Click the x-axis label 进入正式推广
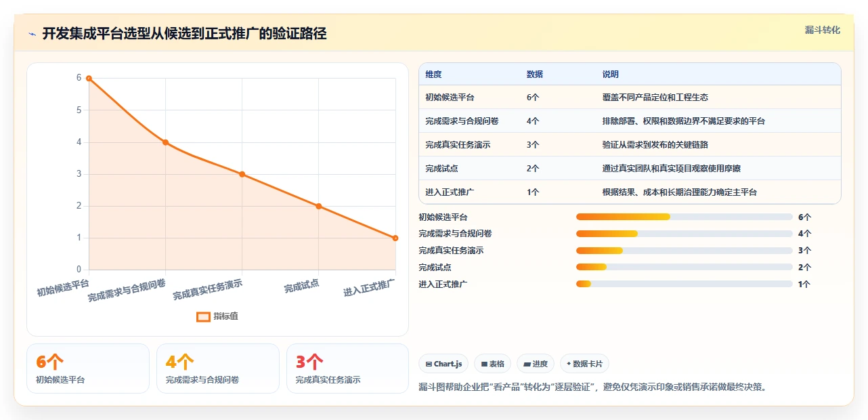 point(369,287)
